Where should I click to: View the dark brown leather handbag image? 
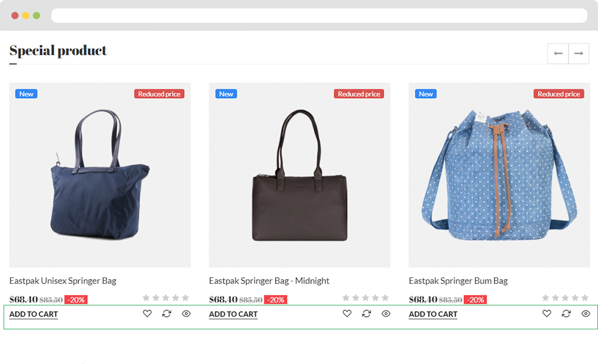pos(300,175)
